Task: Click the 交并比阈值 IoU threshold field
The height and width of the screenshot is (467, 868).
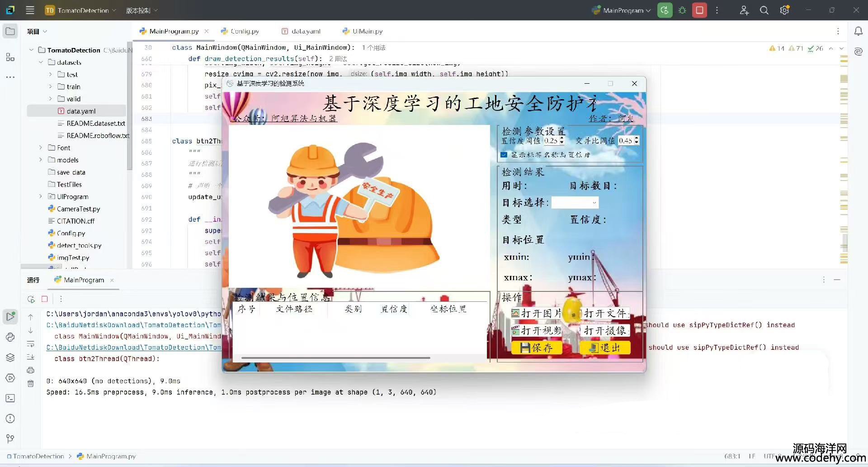Action: pyautogui.click(x=629, y=141)
